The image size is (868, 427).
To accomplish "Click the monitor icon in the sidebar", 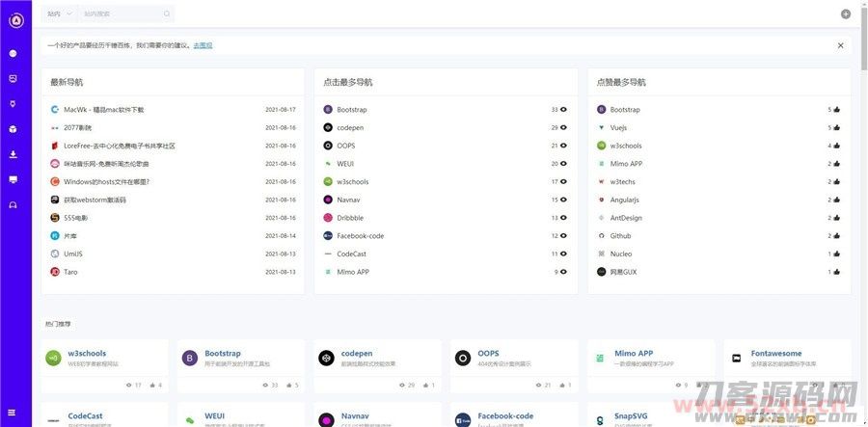I will pyautogui.click(x=14, y=179).
